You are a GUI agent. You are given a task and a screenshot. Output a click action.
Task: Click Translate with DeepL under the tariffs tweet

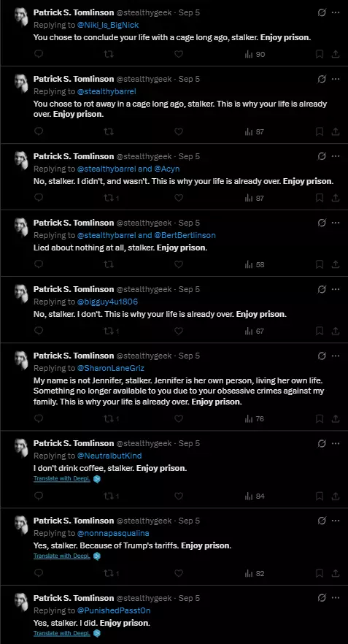pyautogui.click(x=62, y=556)
